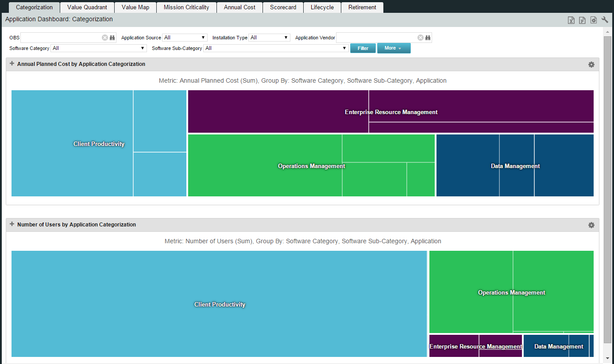Browse Application Vendor with binoculars icon
Viewport: 614px width, 364px height.
pos(428,38)
